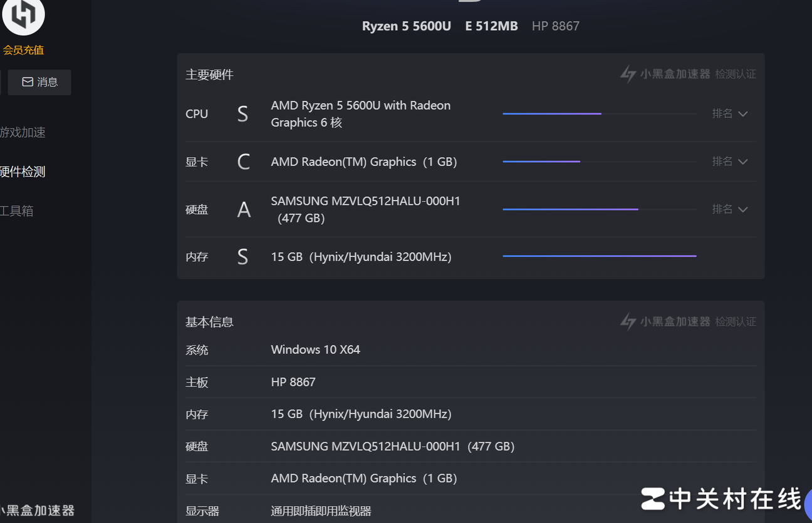The width and height of the screenshot is (812, 523).
Task: Expand the 显卡 排名 dropdown
Action: click(x=730, y=162)
